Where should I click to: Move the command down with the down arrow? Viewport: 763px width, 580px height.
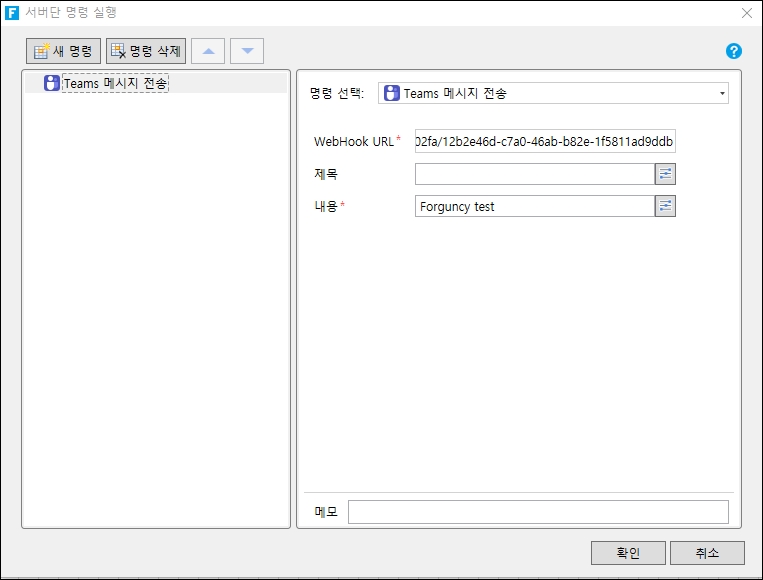[x=247, y=51]
